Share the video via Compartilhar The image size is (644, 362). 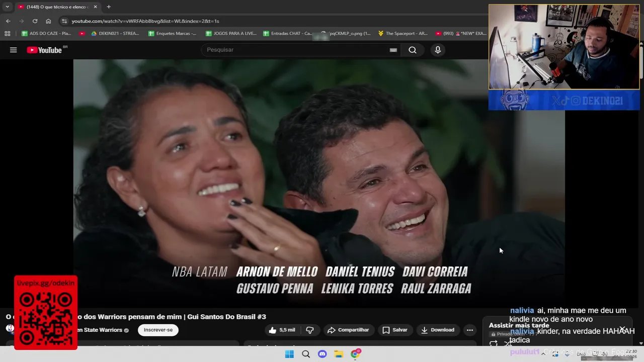[348, 330]
